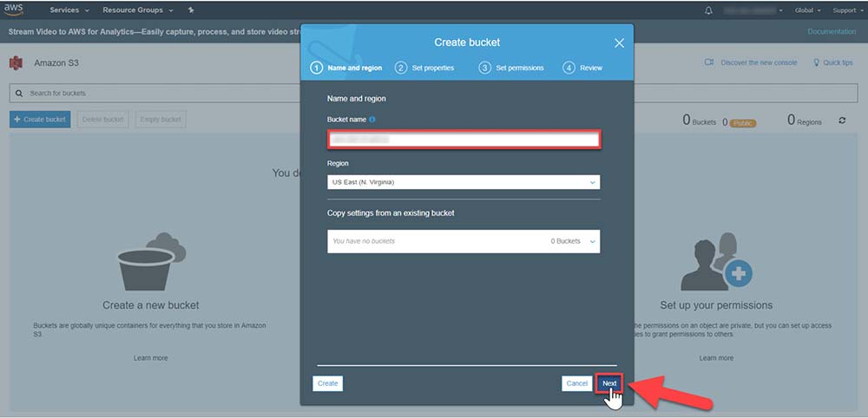This screenshot has width=868, height=418.
Task: Expand the Region dropdown
Action: pyautogui.click(x=463, y=182)
